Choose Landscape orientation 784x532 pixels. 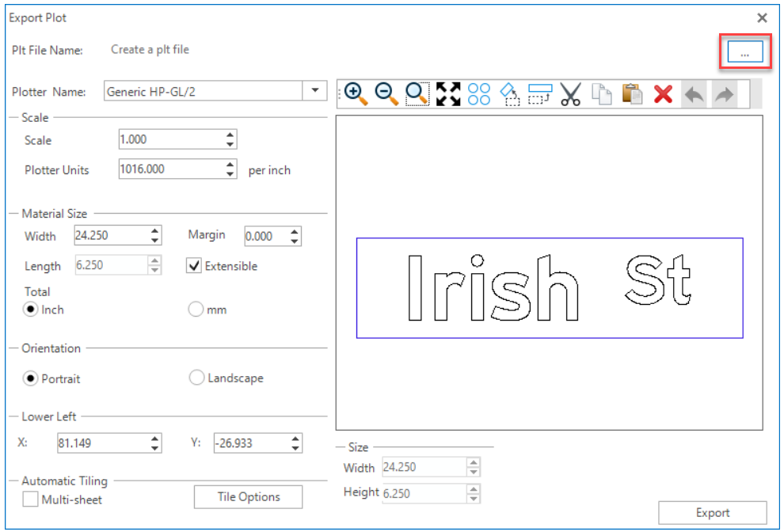coord(196,378)
